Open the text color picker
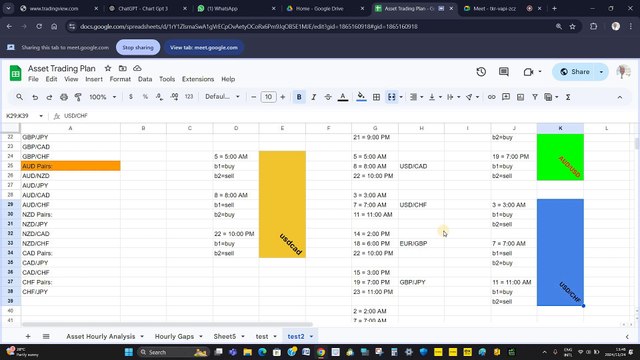This screenshot has width=640, height=360. click(343, 97)
